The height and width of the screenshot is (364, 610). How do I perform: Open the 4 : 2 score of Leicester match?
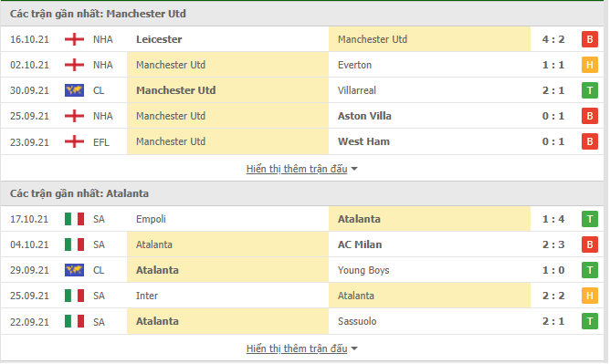(x=553, y=39)
